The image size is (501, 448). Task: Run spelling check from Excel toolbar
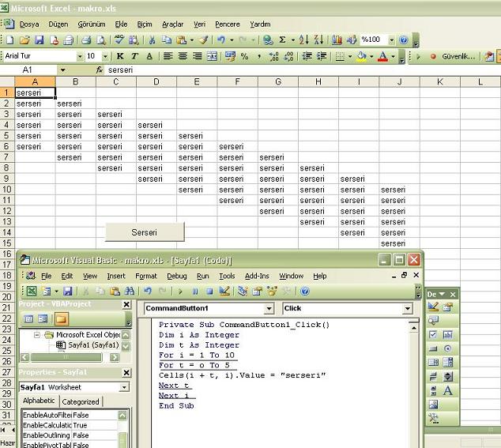click(x=119, y=40)
